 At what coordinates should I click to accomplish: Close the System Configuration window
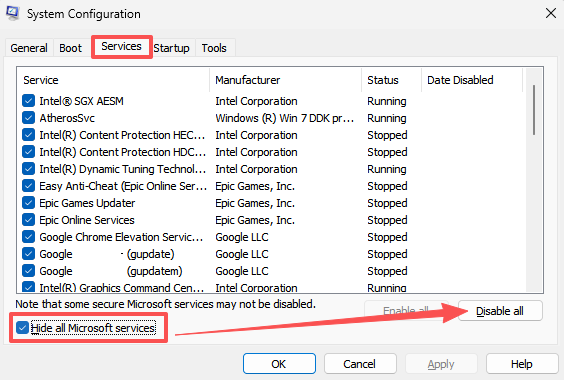point(551,13)
